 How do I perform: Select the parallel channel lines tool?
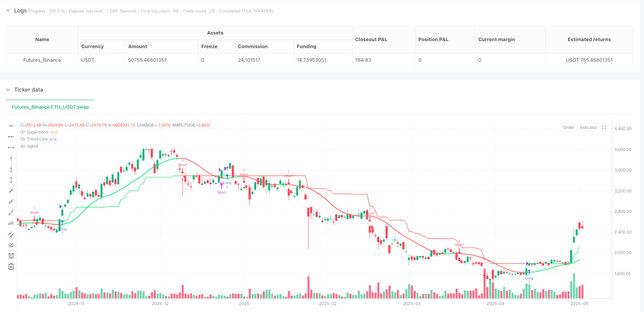11,234
